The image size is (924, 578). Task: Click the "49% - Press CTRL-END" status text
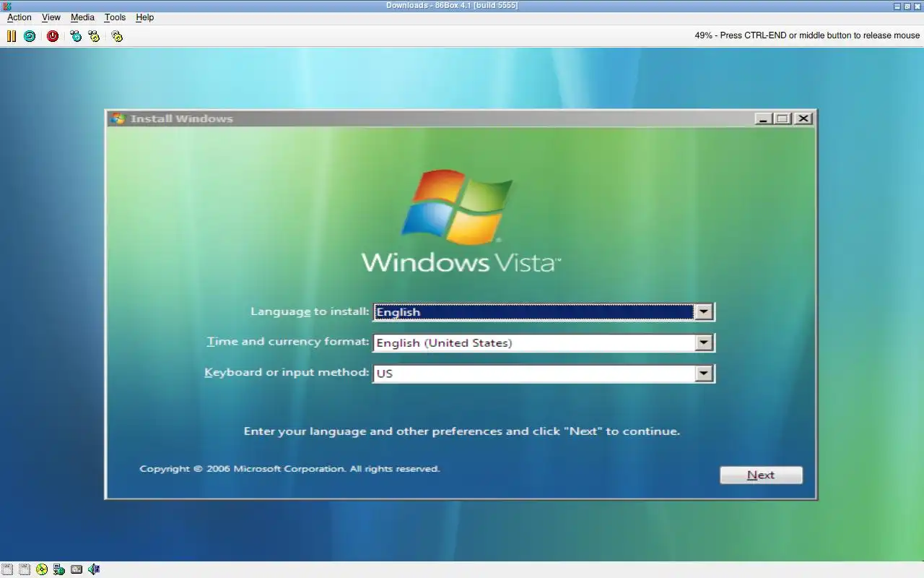click(807, 35)
